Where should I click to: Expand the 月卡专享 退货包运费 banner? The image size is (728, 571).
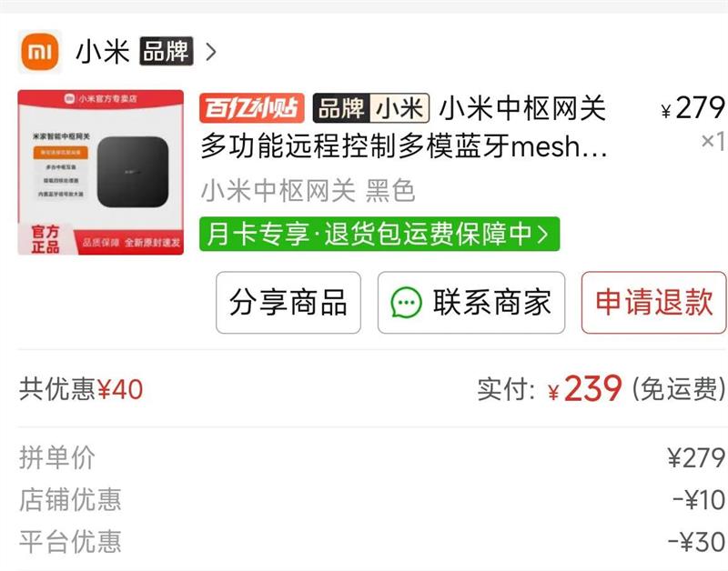[379, 234]
